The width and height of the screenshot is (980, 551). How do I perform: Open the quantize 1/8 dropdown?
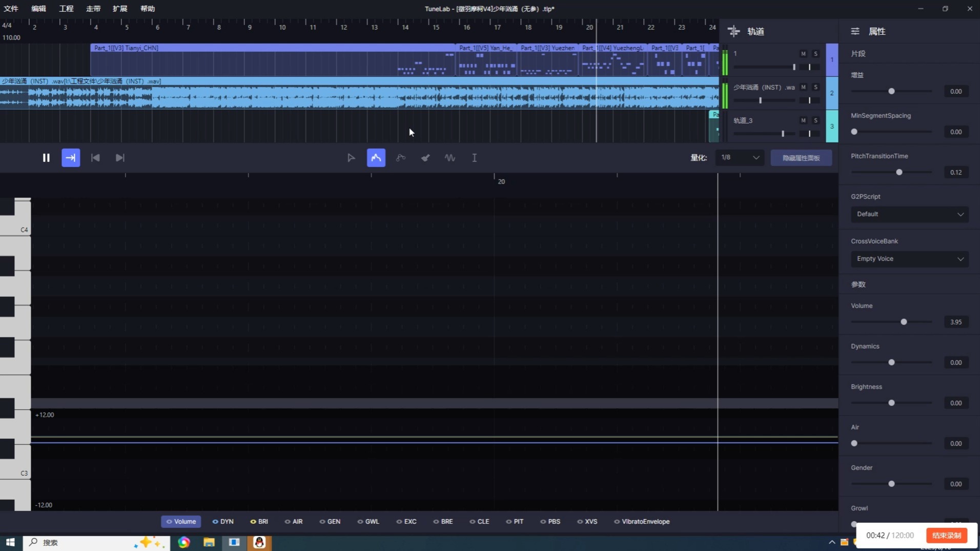coord(740,157)
